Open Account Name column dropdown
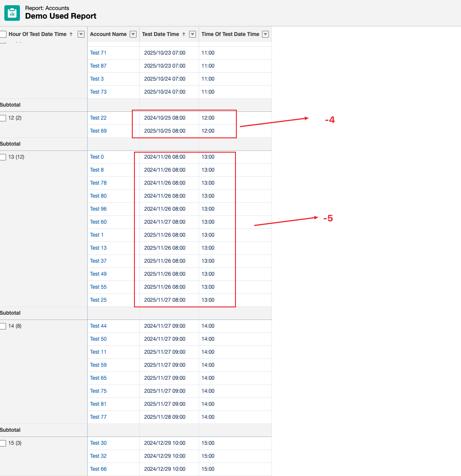 (133, 34)
